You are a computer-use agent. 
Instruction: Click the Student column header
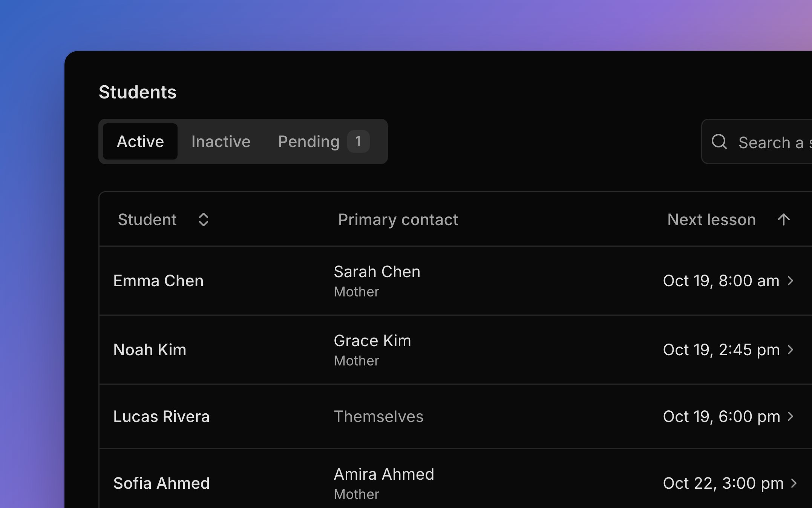(x=147, y=219)
